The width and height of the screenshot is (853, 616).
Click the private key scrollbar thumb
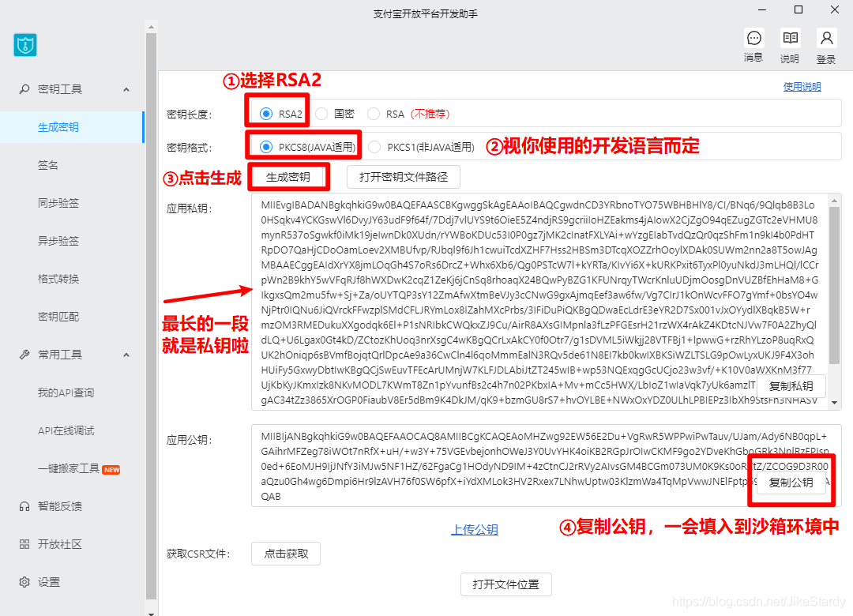835,286
